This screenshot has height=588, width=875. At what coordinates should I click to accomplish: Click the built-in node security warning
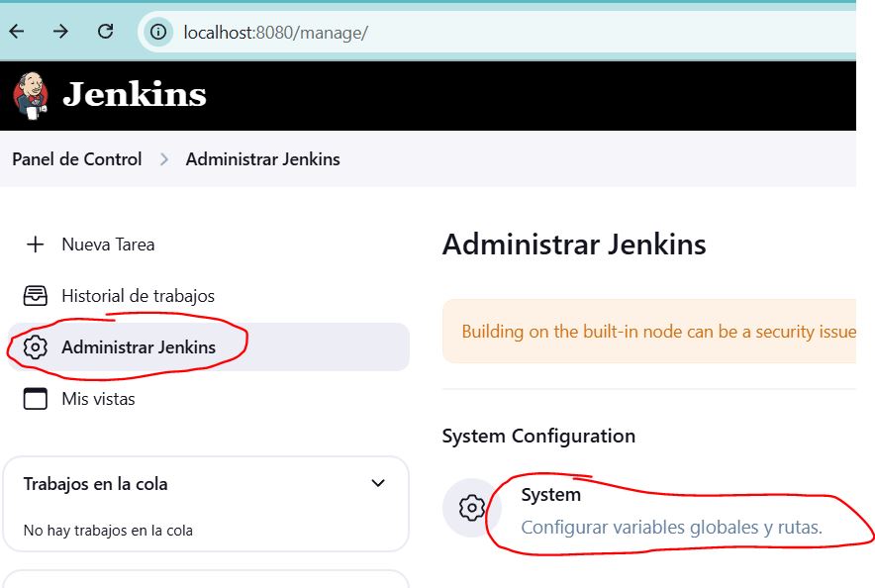(653, 332)
